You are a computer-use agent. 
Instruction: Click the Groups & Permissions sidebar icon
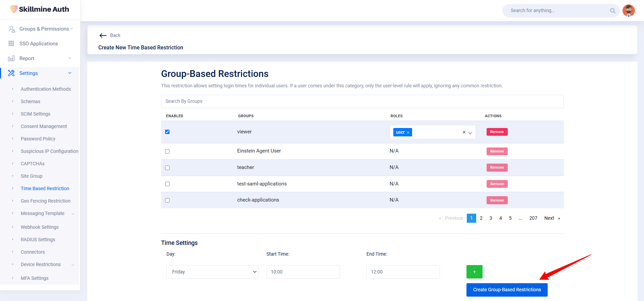(x=12, y=29)
